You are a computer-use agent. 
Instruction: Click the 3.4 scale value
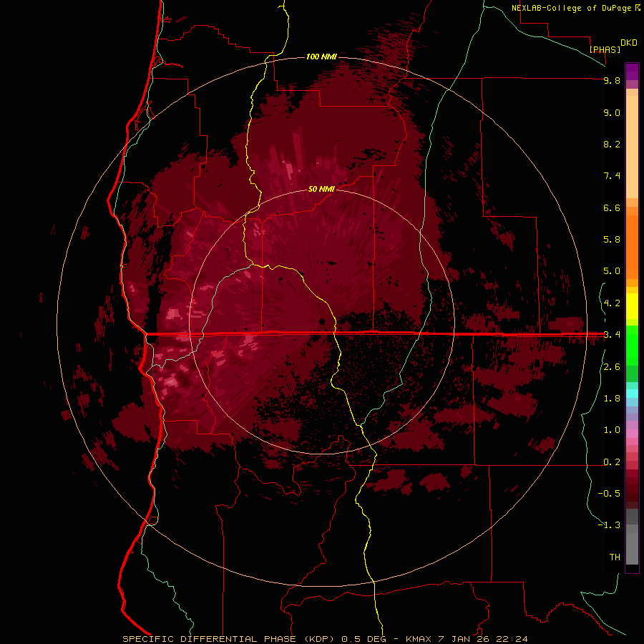[x=612, y=335]
